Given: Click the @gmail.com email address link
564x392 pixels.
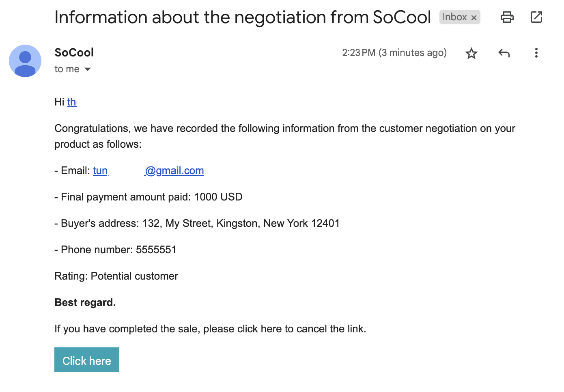Looking at the screenshot, I should pyautogui.click(x=174, y=171).
